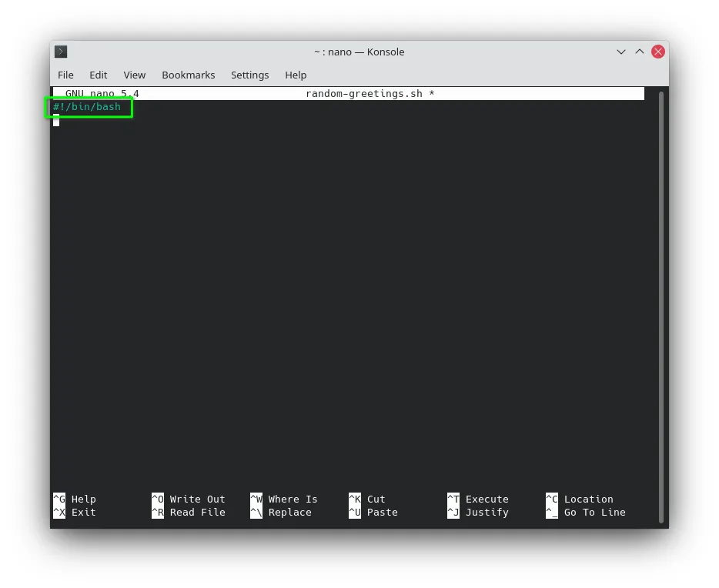This screenshot has width=719, height=588.
Task: Click the downward chevron minimize button
Action: pyautogui.click(x=621, y=52)
